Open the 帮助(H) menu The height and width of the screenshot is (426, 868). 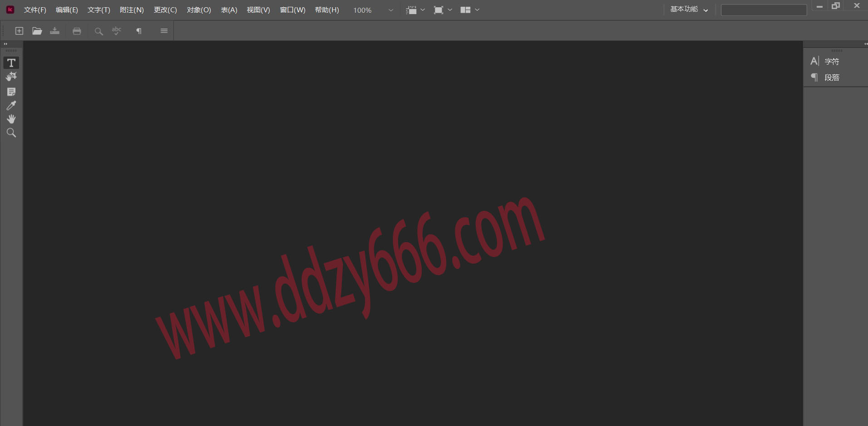click(x=327, y=10)
